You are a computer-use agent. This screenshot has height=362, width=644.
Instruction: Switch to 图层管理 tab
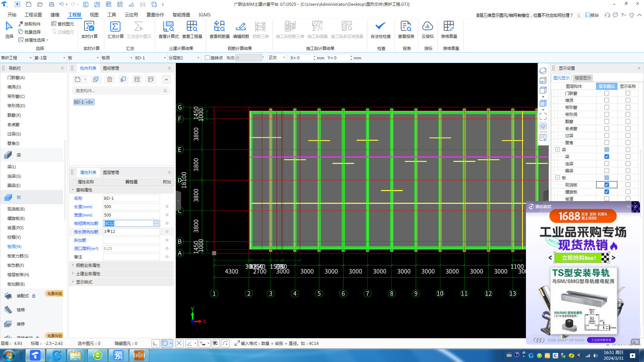point(111,172)
